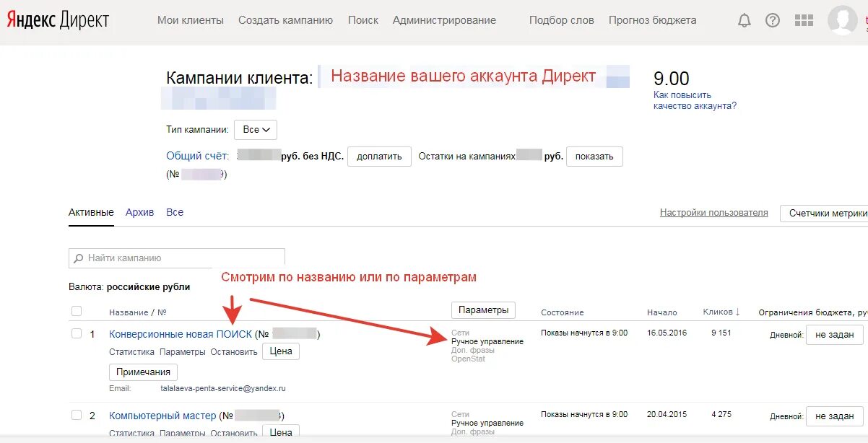Click Ручное управление text in campaign 1
The width and height of the screenshot is (868, 443).
[487, 341]
